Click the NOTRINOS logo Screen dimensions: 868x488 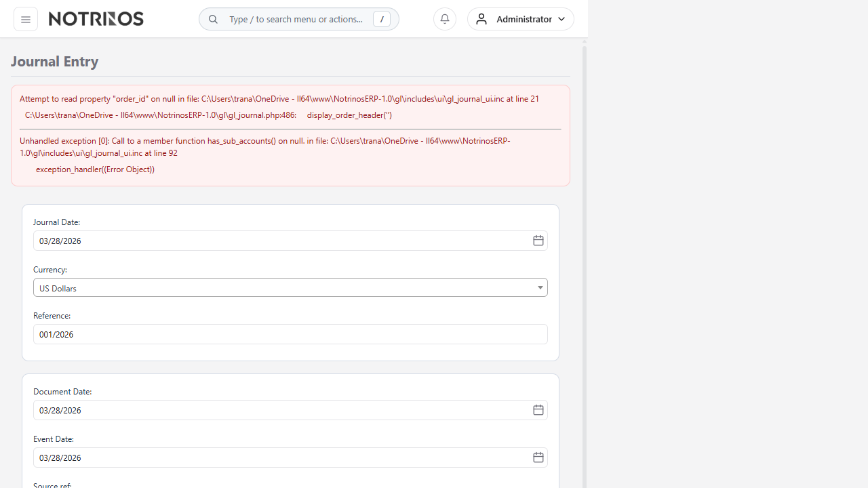pyautogui.click(x=96, y=19)
